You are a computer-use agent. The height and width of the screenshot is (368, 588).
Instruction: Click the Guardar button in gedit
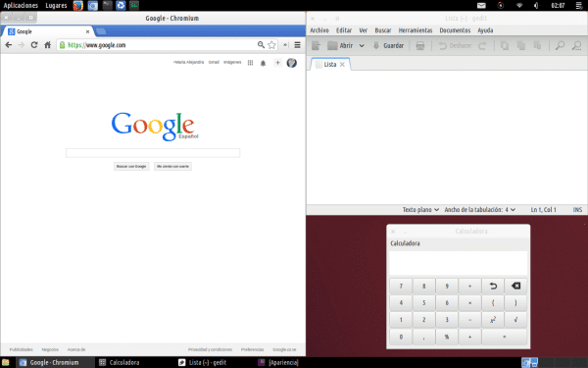point(388,46)
